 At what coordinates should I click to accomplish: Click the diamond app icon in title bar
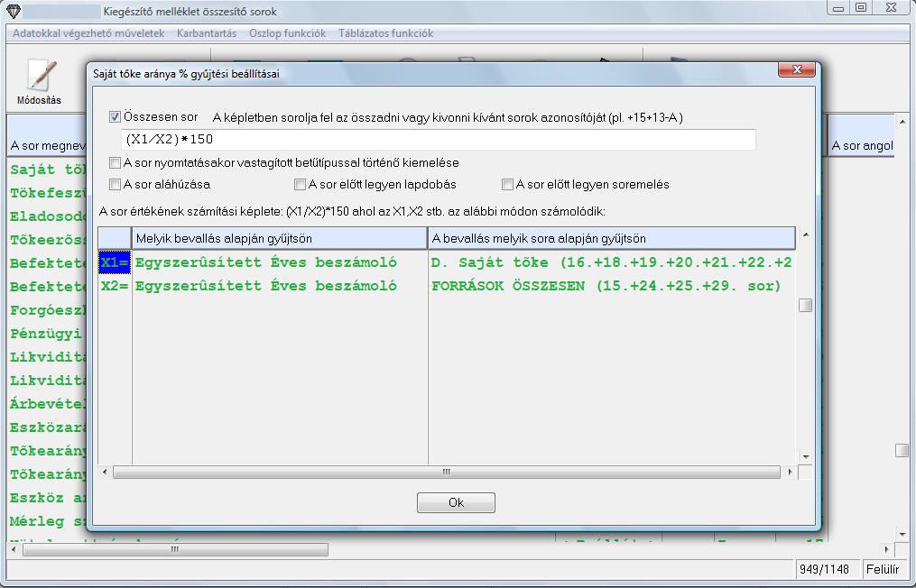[x=12, y=12]
